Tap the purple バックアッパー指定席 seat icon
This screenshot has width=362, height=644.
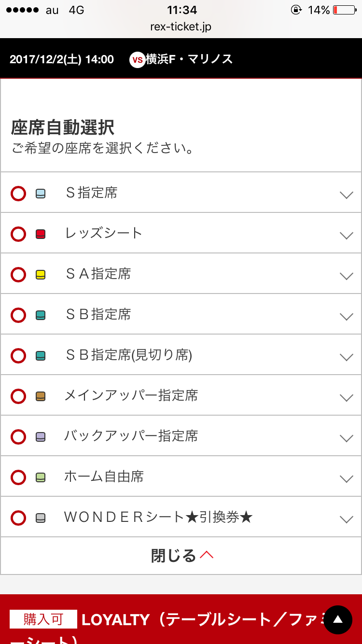coord(41,437)
